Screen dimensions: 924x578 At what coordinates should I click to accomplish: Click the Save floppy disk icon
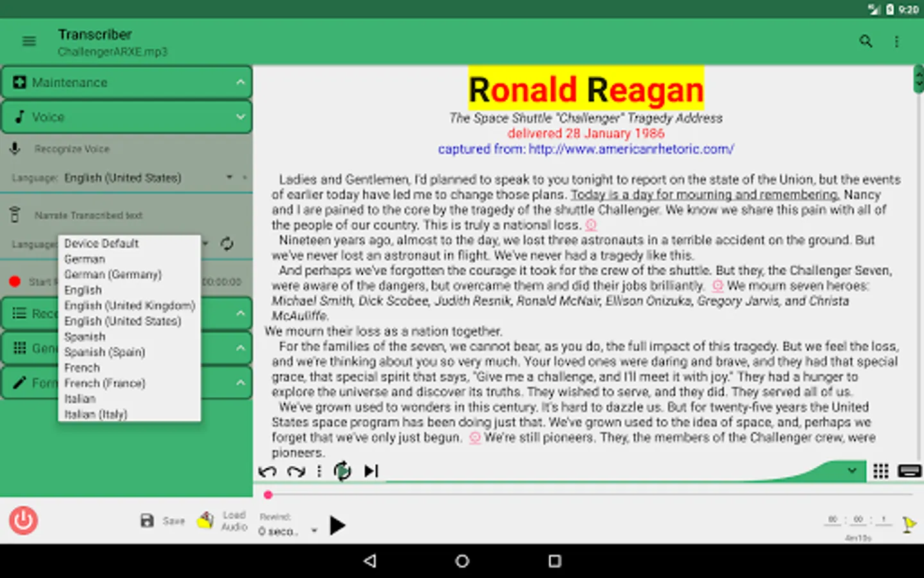[x=147, y=521]
